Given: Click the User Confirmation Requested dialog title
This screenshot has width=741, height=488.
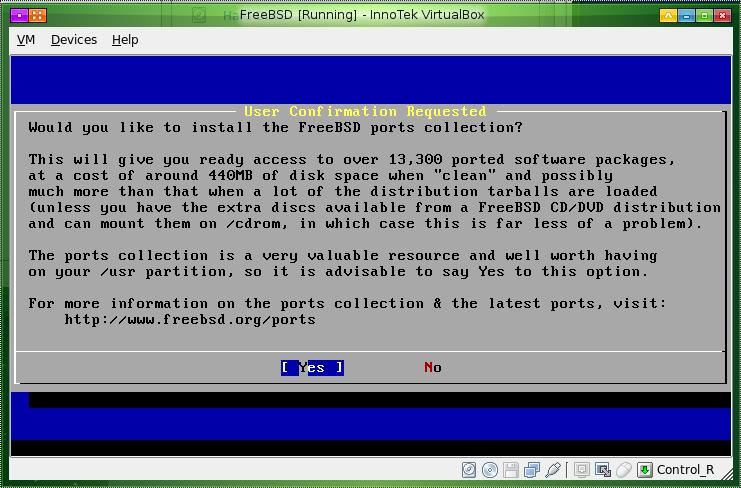Looking at the screenshot, I should 365,111.
